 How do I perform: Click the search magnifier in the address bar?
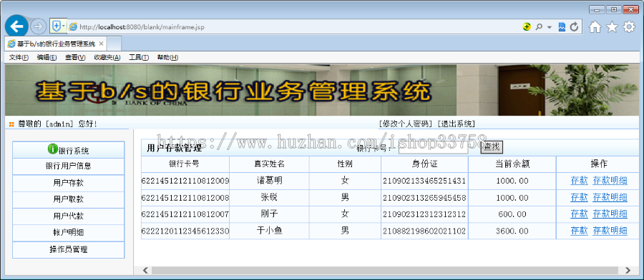(539, 27)
